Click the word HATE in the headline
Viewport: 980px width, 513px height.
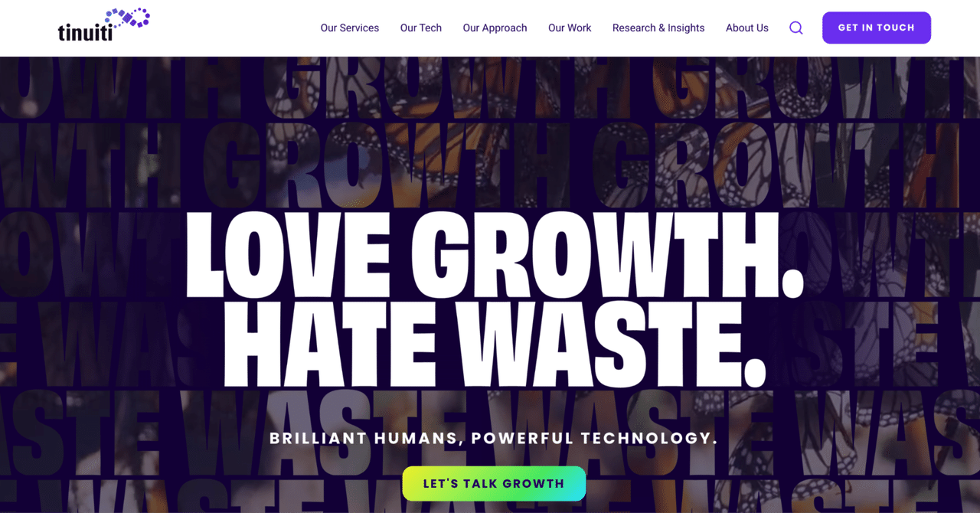pyautogui.click(x=322, y=344)
